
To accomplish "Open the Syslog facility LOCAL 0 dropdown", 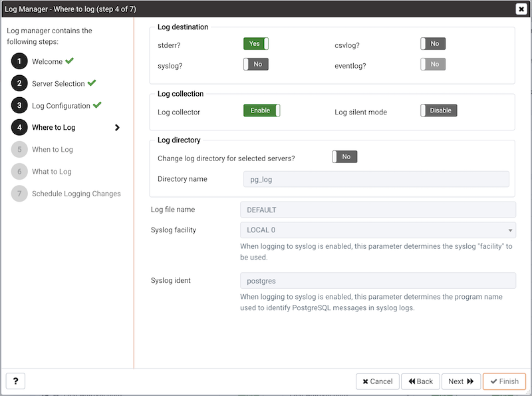I will pyautogui.click(x=378, y=230).
